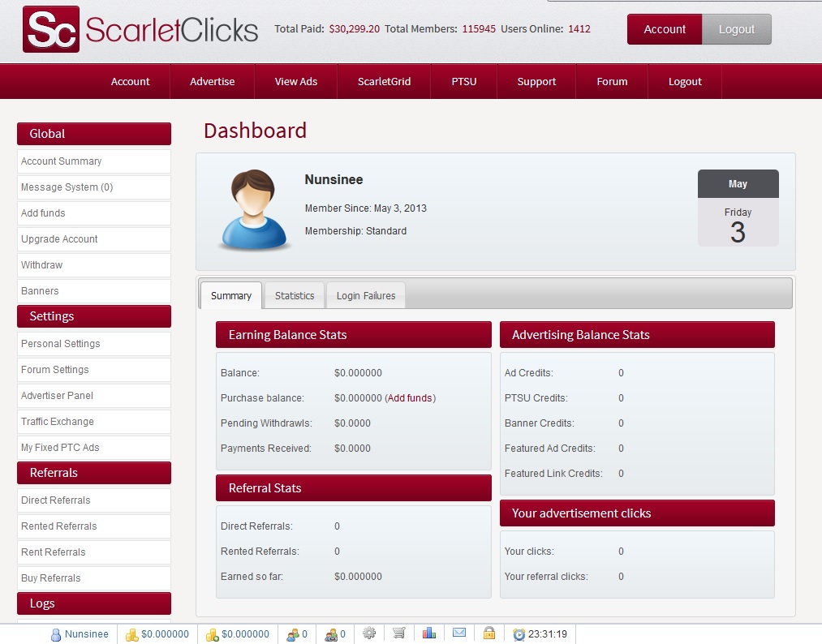Viewport: 822px width, 644px height.
Task: Click the Add funds link beside Purchase balance
Action: click(410, 398)
